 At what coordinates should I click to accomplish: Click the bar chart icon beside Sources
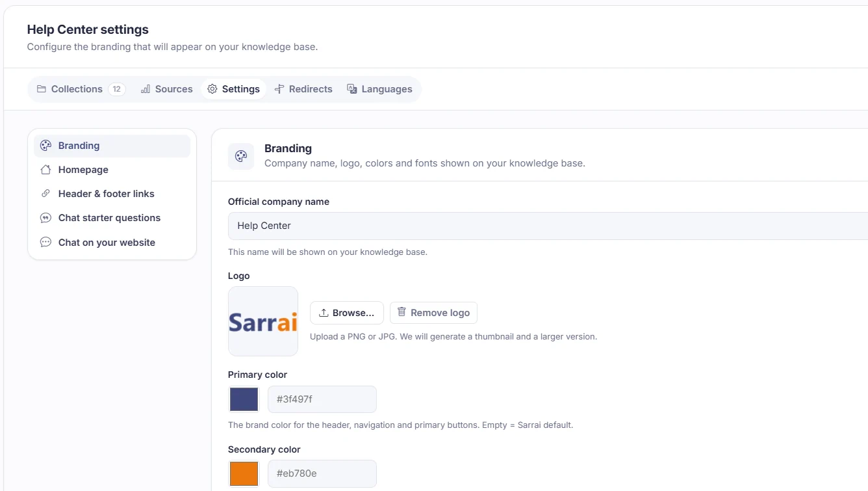coord(146,89)
